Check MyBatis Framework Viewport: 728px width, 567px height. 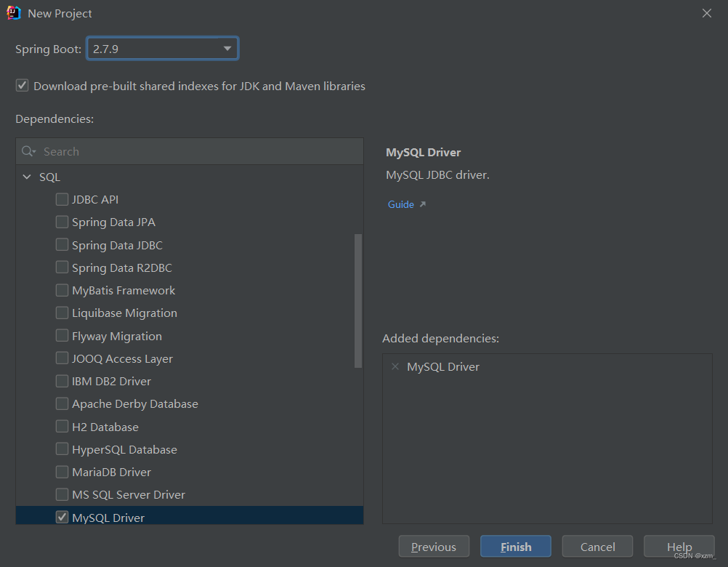(62, 290)
